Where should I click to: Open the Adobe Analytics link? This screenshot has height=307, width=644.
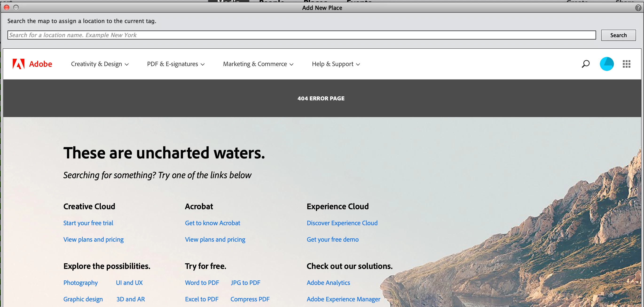click(328, 283)
